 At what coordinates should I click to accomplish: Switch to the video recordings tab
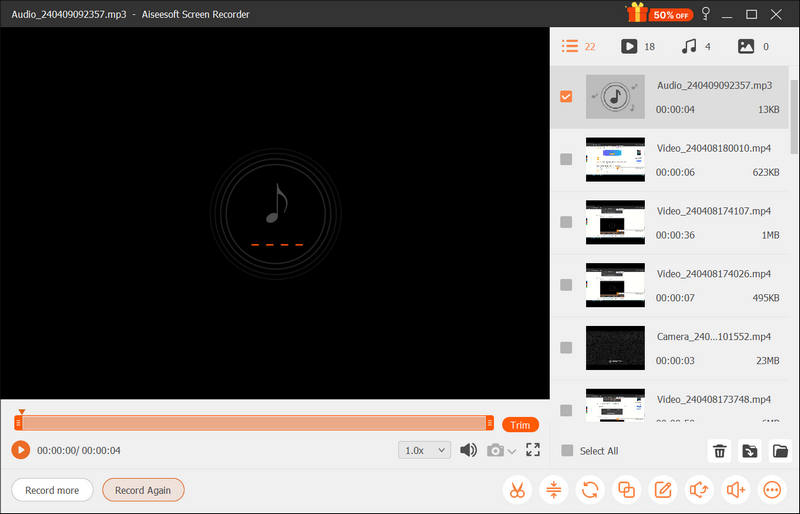click(629, 46)
